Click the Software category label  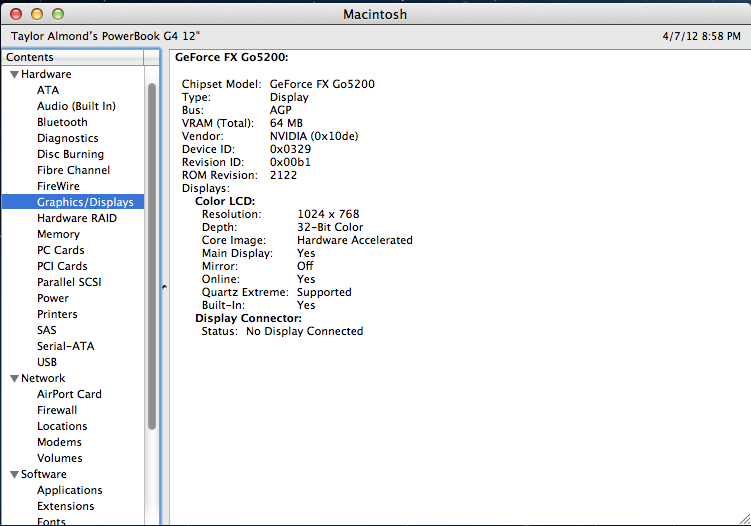(x=44, y=474)
